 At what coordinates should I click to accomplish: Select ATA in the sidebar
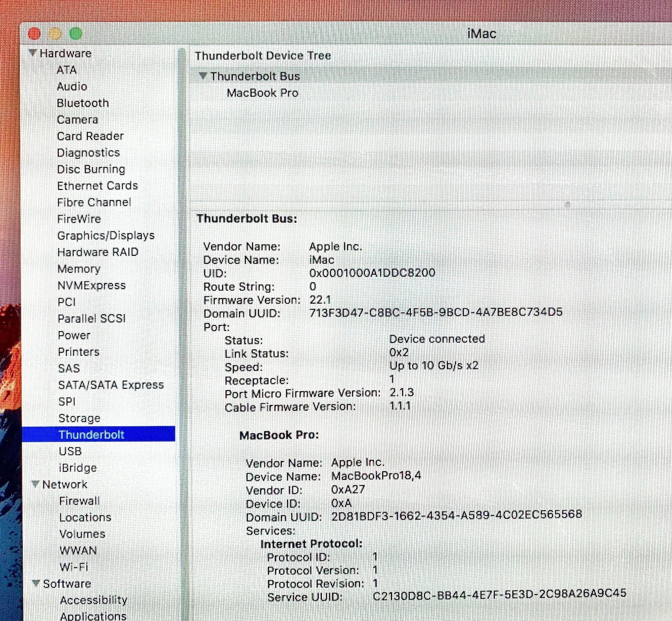coord(67,70)
